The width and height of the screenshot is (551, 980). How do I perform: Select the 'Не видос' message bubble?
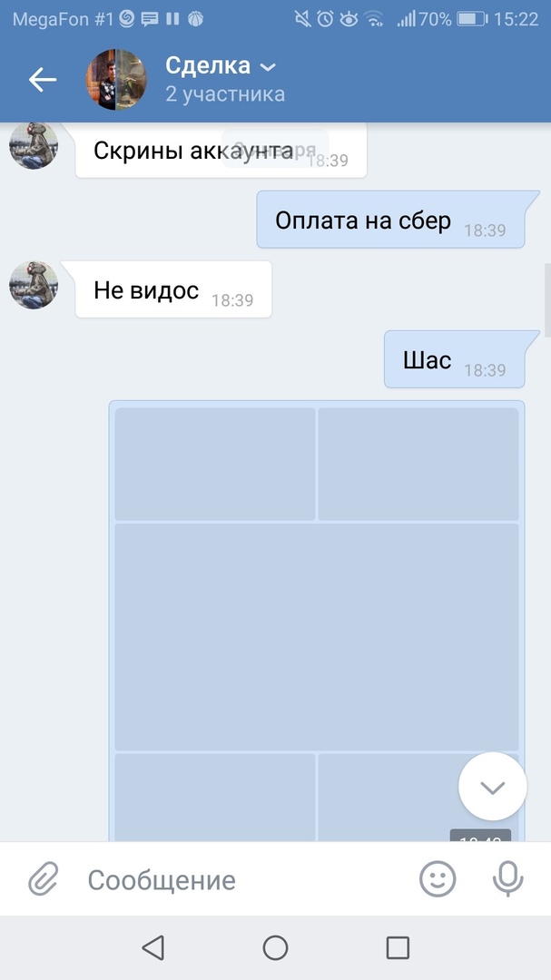pos(174,289)
